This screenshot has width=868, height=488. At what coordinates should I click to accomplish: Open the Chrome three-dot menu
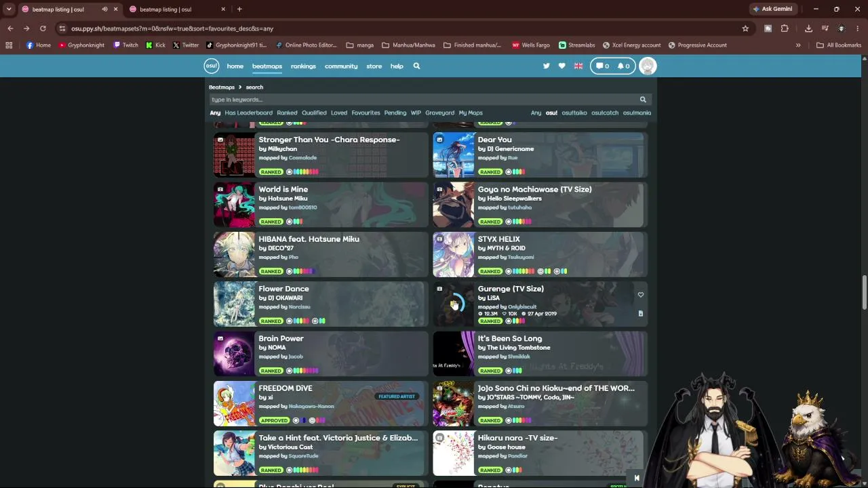(857, 28)
